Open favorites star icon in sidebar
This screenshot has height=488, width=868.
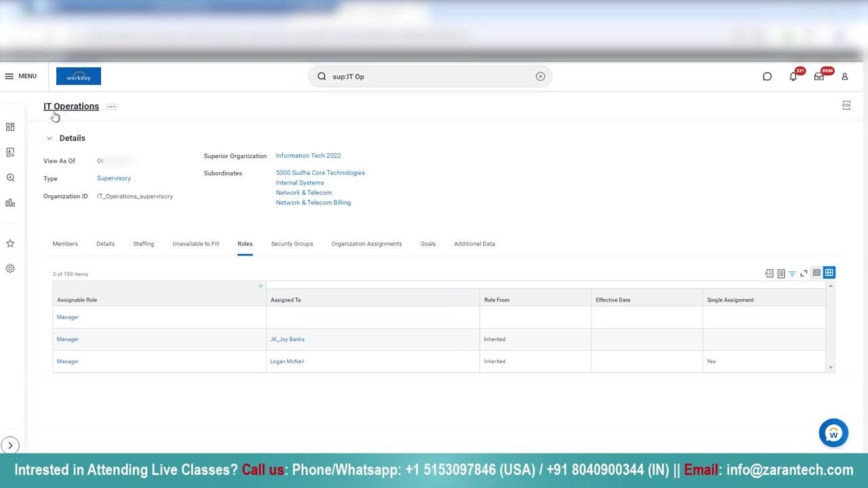point(10,243)
